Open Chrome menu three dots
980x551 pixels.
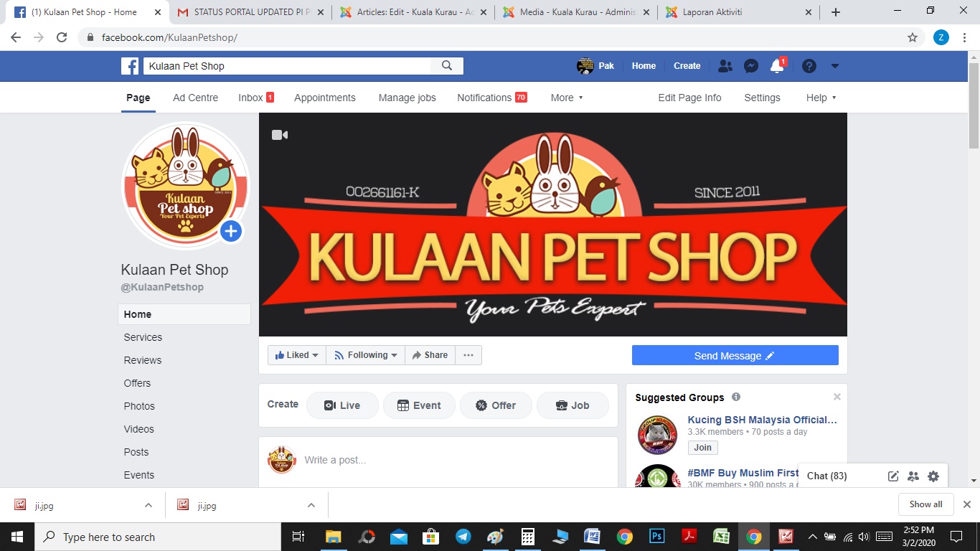[x=963, y=37]
